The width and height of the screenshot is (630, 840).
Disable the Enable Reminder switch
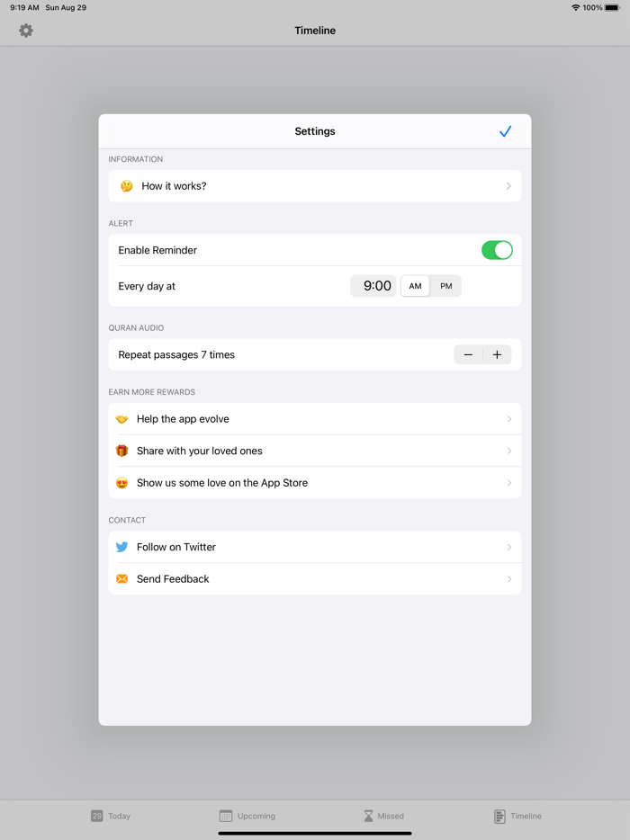pyautogui.click(x=497, y=250)
